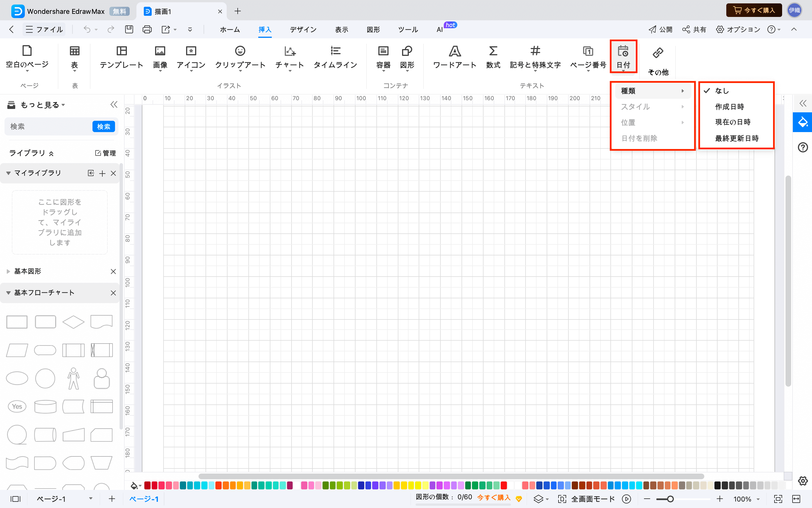Adjust the zoom slider handle

pos(670,499)
